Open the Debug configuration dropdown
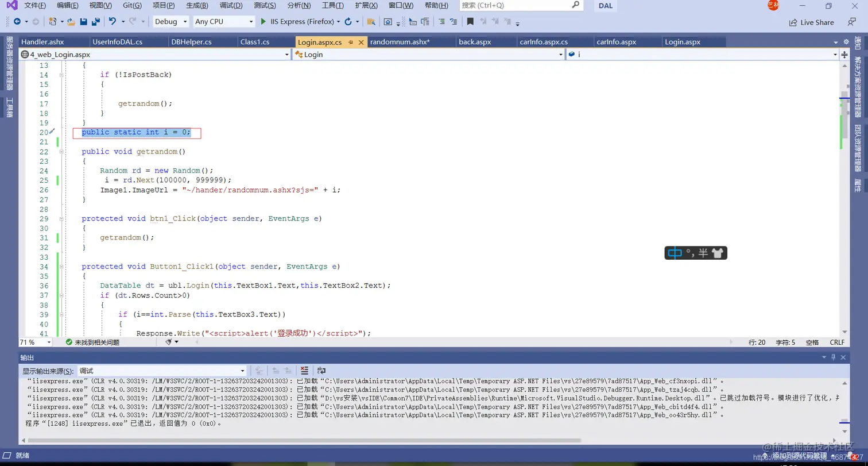The image size is (868, 466). coord(170,21)
